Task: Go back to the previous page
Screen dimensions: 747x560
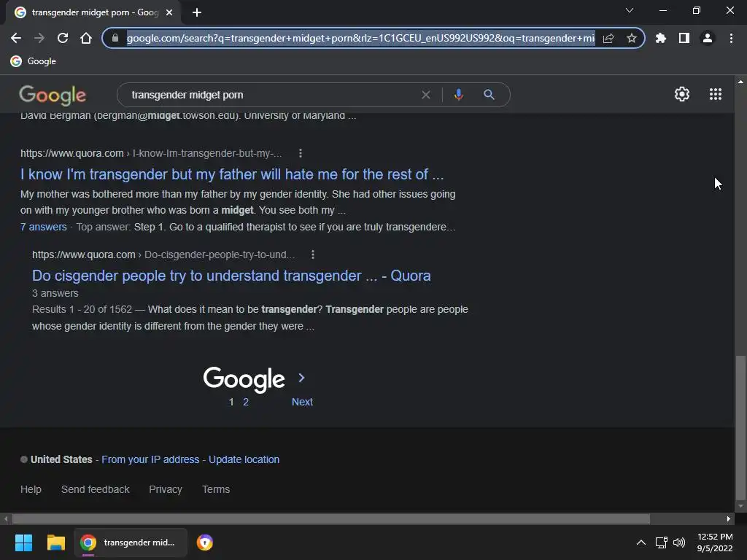Action: point(16,38)
